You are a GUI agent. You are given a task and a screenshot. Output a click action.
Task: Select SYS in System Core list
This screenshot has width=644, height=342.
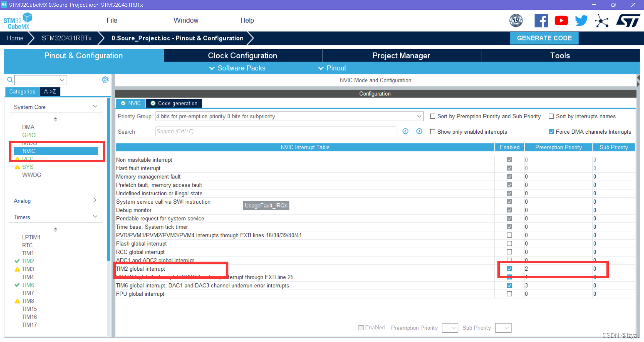[x=28, y=167]
